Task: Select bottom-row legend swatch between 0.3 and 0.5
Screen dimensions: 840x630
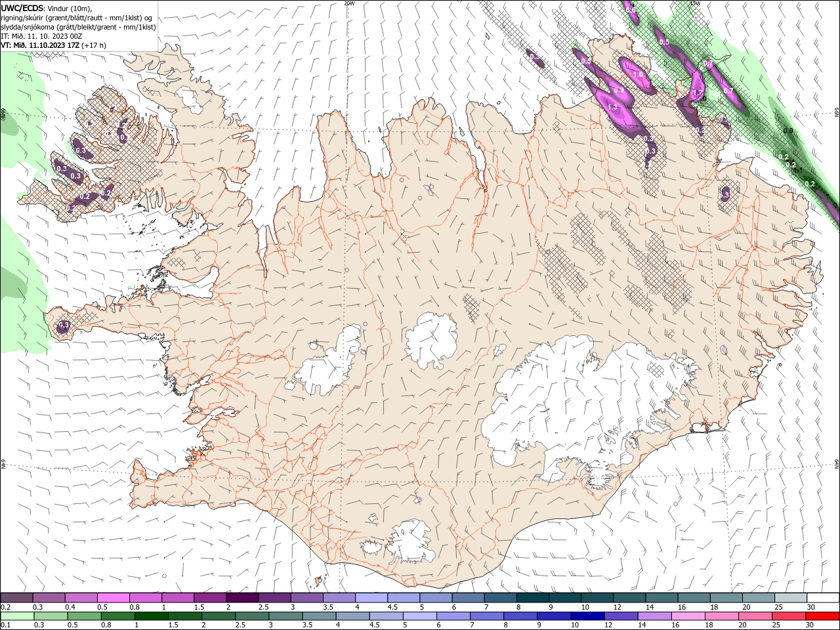Action: [51, 616]
